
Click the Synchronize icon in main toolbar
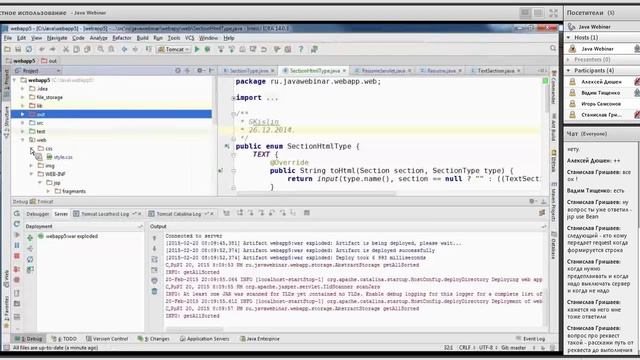tap(29, 49)
